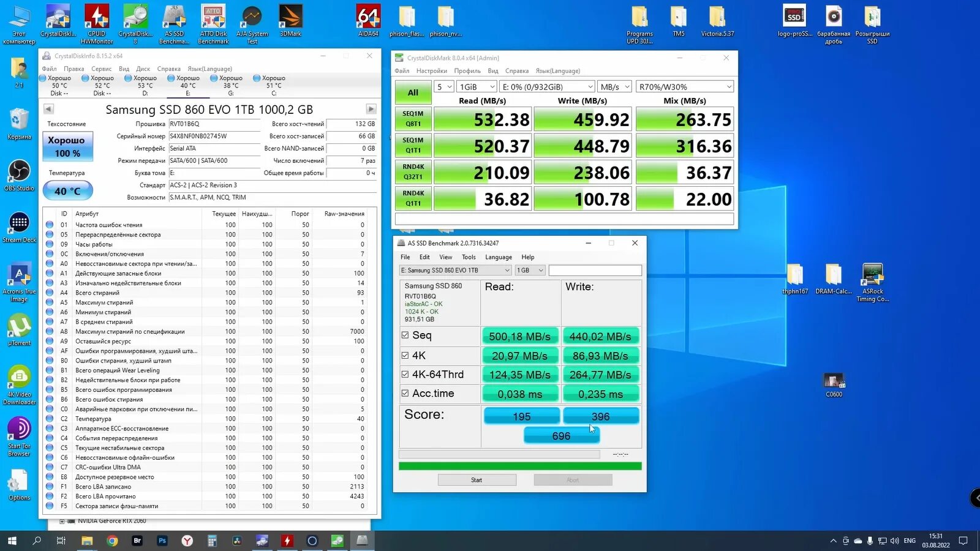This screenshot has height=551, width=980.
Task: Launch the µTorrent desktop icon
Action: (19, 330)
